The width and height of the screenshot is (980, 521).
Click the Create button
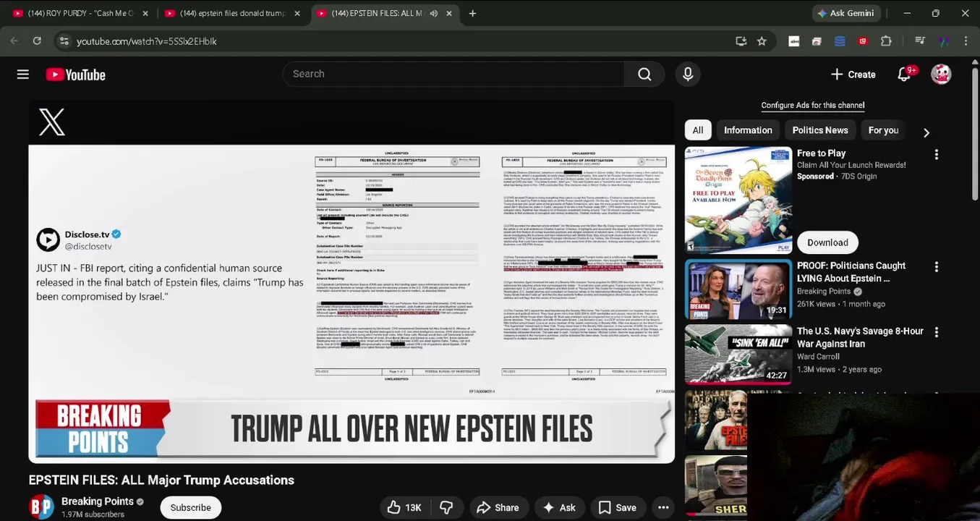853,74
